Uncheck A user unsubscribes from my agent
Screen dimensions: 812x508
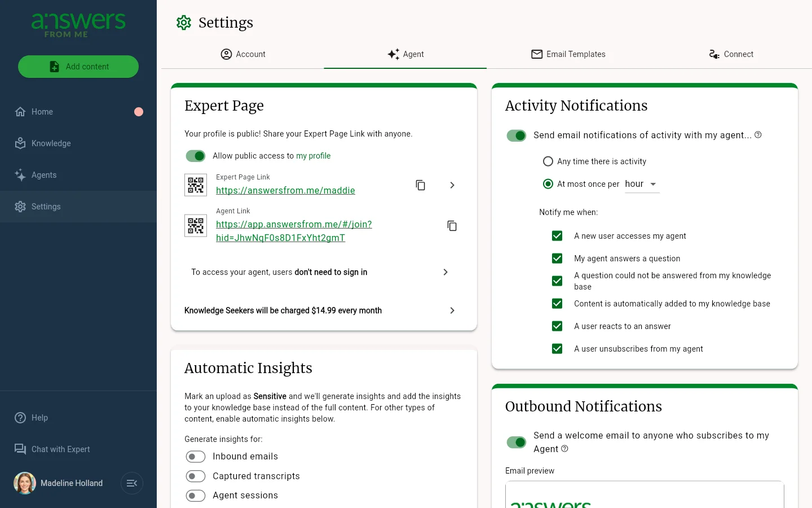click(x=557, y=349)
